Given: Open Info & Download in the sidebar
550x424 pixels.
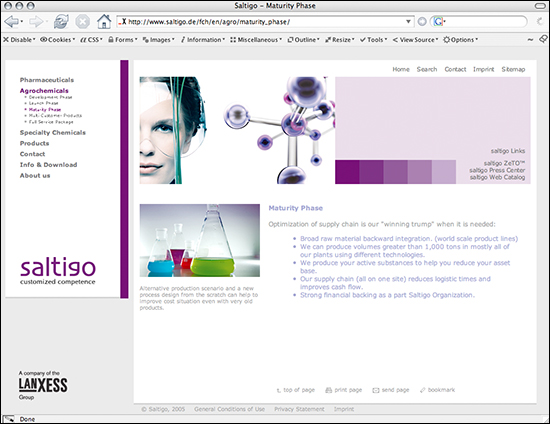Looking at the screenshot, I should point(48,165).
